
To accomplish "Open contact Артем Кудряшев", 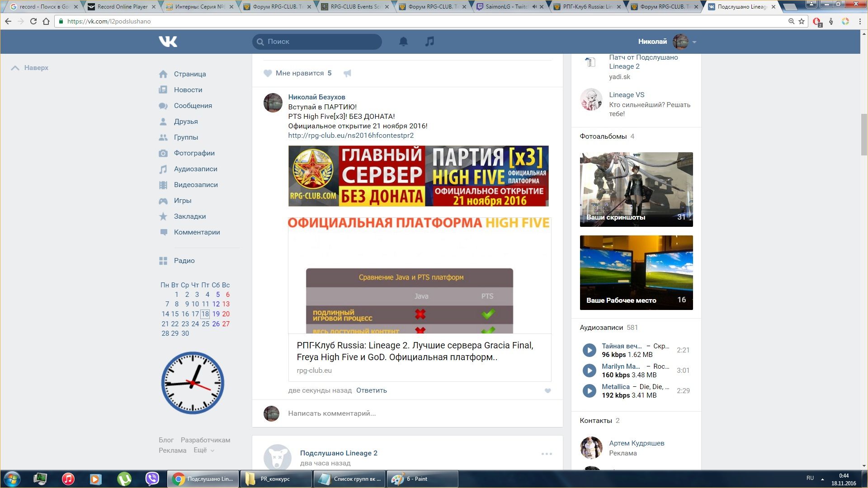I will coord(637,443).
